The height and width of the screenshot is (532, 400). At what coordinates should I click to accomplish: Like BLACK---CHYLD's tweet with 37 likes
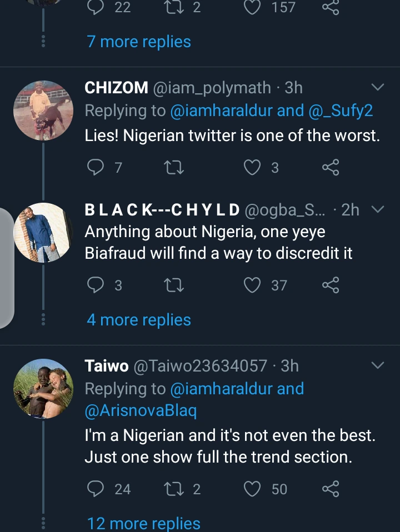tap(253, 285)
